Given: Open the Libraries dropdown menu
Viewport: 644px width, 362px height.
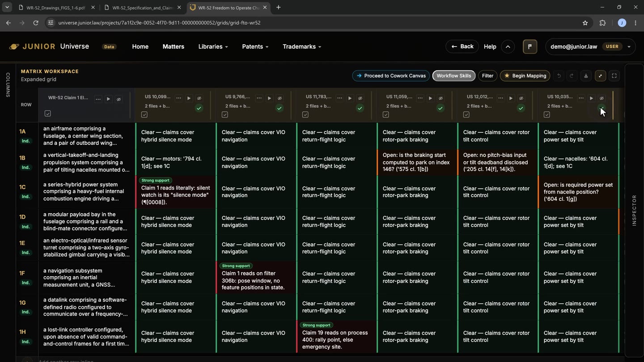Looking at the screenshot, I should [213, 46].
